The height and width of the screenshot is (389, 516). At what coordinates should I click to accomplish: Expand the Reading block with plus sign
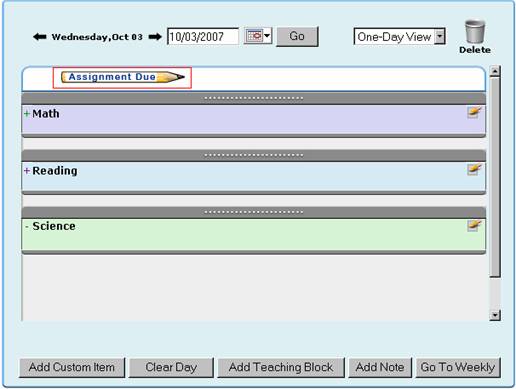point(27,171)
